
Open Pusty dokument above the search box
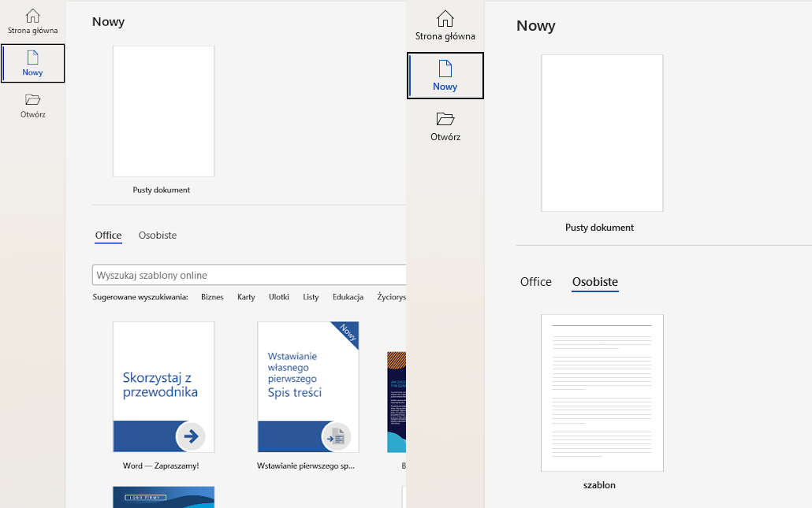tap(163, 111)
